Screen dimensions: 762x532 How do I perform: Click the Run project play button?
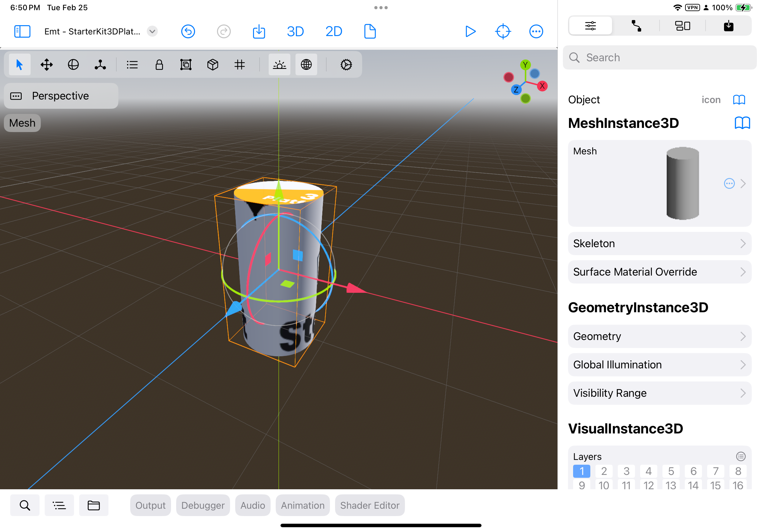tap(470, 32)
